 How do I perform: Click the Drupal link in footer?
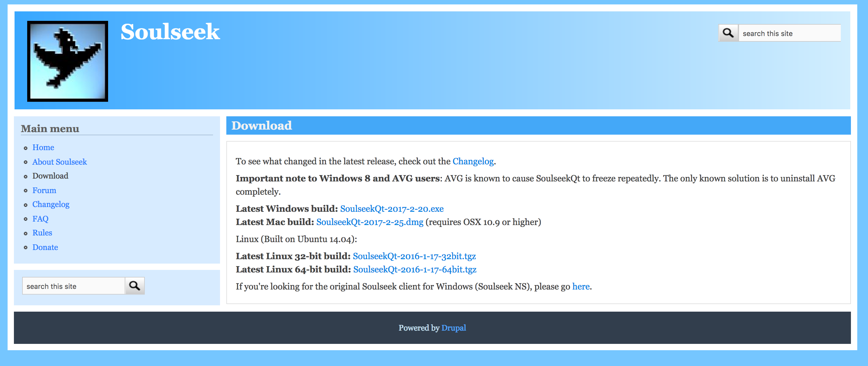[453, 328]
